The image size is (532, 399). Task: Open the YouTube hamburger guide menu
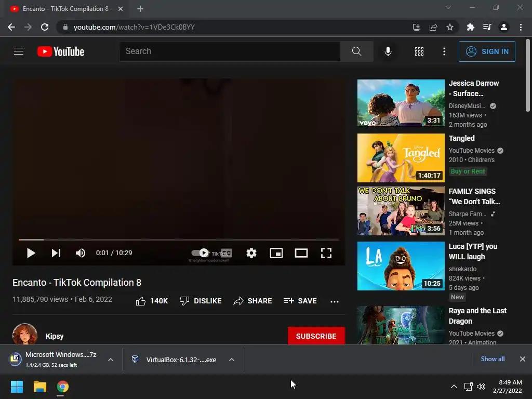(x=19, y=51)
